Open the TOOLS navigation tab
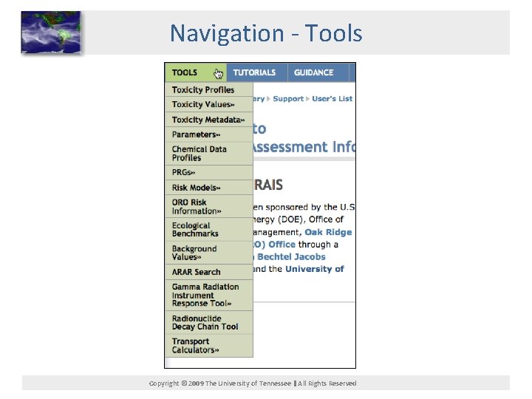Image resolution: width=532 pixels, height=399 pixels. [x=196, y=72]
